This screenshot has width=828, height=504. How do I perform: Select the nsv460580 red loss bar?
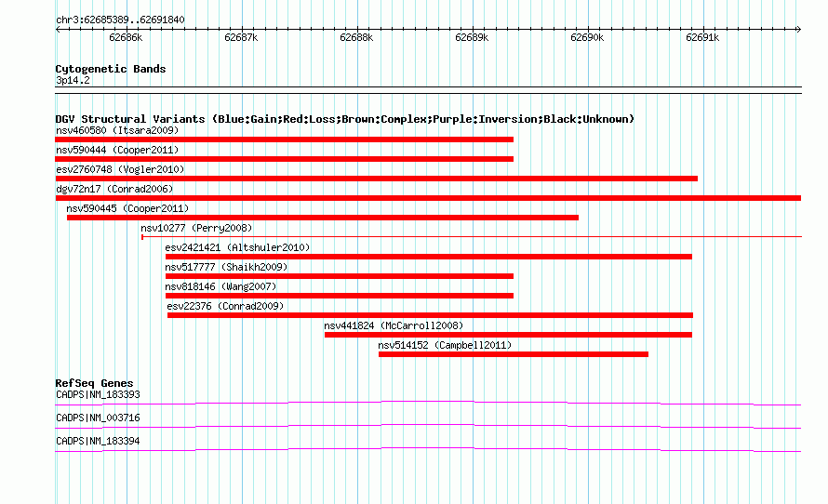point(284,139)
